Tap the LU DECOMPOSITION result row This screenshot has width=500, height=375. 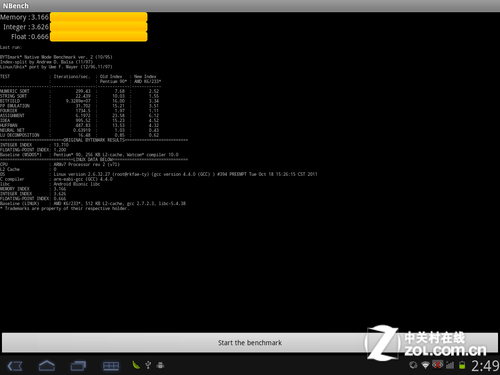[79, 135]
